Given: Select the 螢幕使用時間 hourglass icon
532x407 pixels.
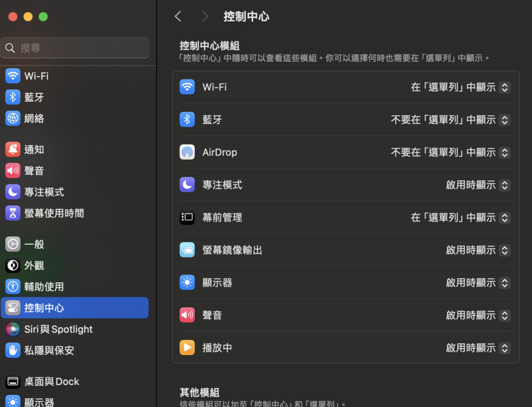Looking at the screenshot, I should [x=12, y=213].
